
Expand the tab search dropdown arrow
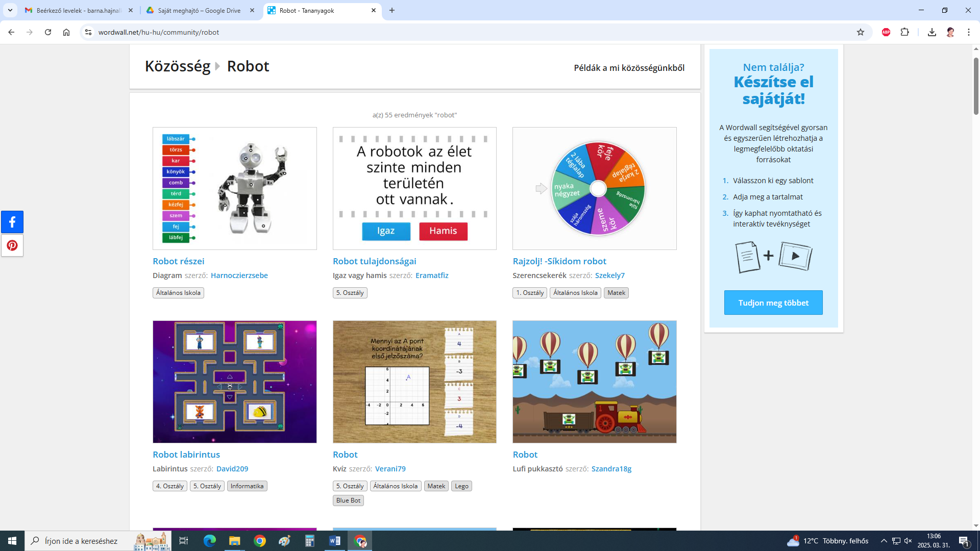tap(10, 10)
